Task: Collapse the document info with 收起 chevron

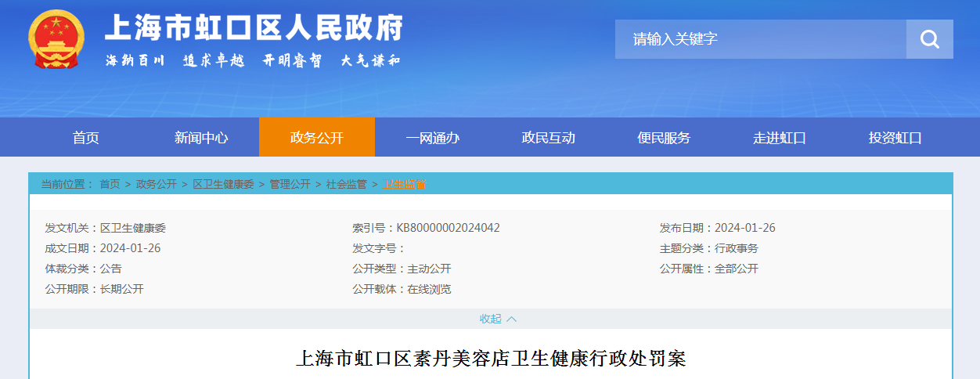Action: pyautogui.click(x=498, y=319)
